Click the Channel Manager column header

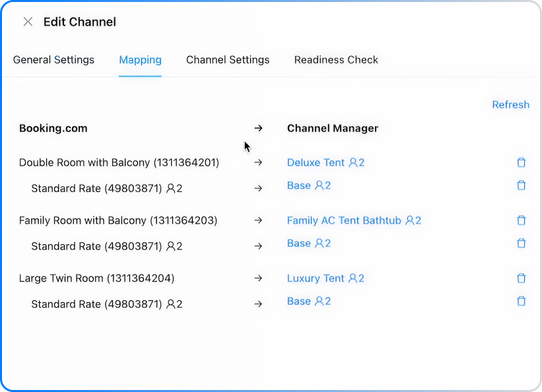(333, 128)
